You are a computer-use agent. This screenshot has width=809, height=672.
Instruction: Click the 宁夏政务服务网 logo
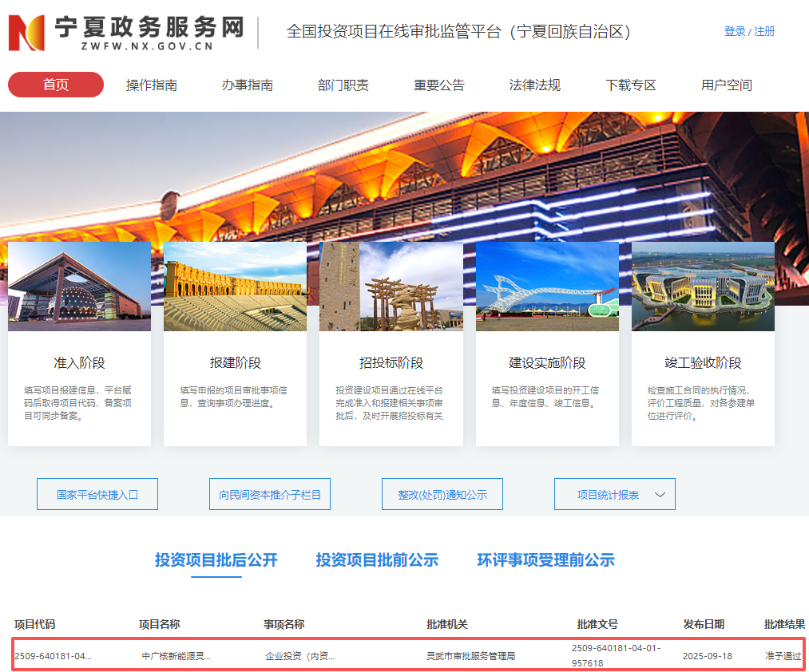click(x=126, y=32)
